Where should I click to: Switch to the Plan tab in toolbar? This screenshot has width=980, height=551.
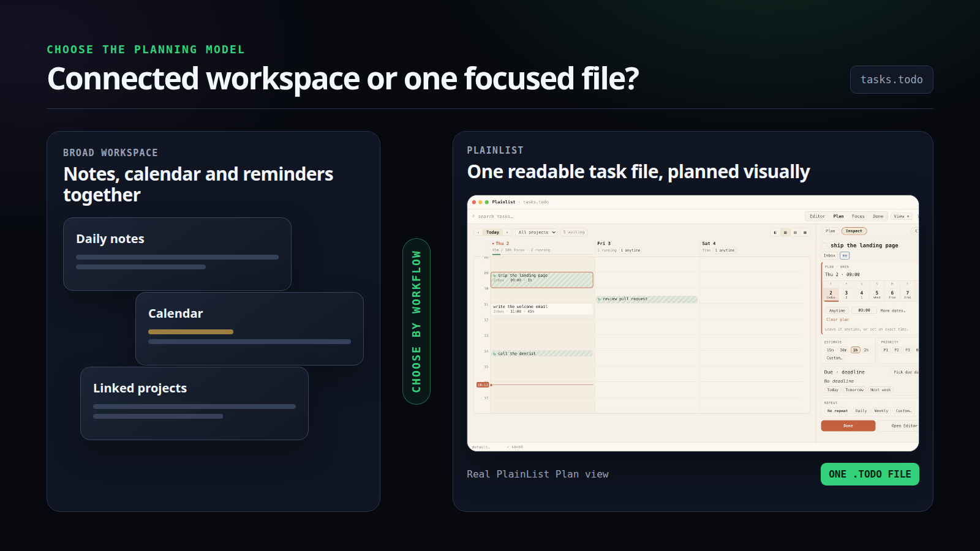coord(839,216)
